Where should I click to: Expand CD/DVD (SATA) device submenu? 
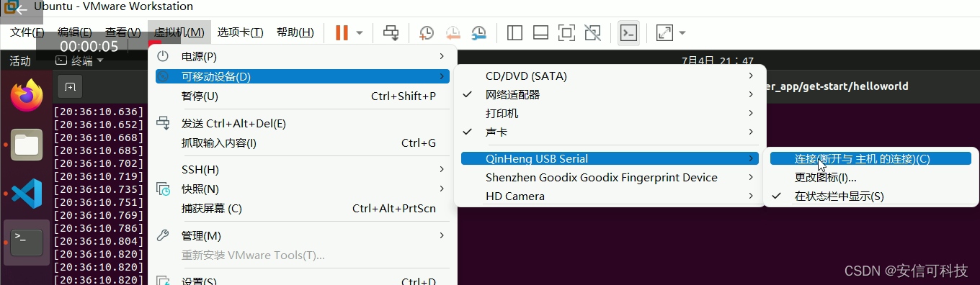(610, 76)
